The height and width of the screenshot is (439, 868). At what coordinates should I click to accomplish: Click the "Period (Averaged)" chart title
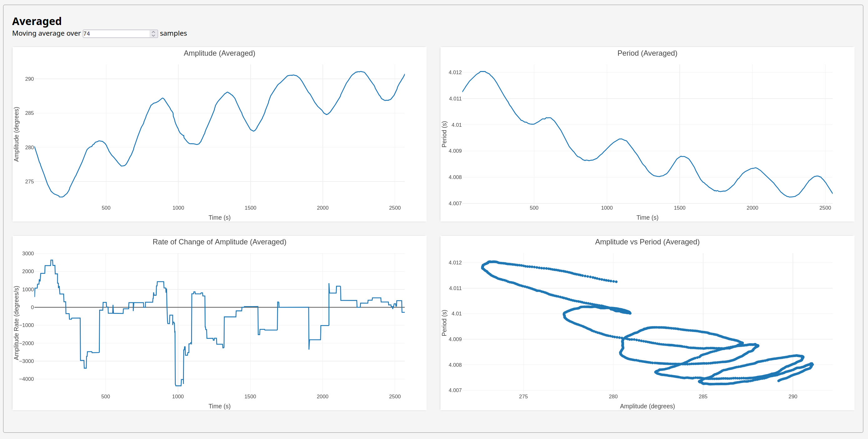[x=647, y=53]
